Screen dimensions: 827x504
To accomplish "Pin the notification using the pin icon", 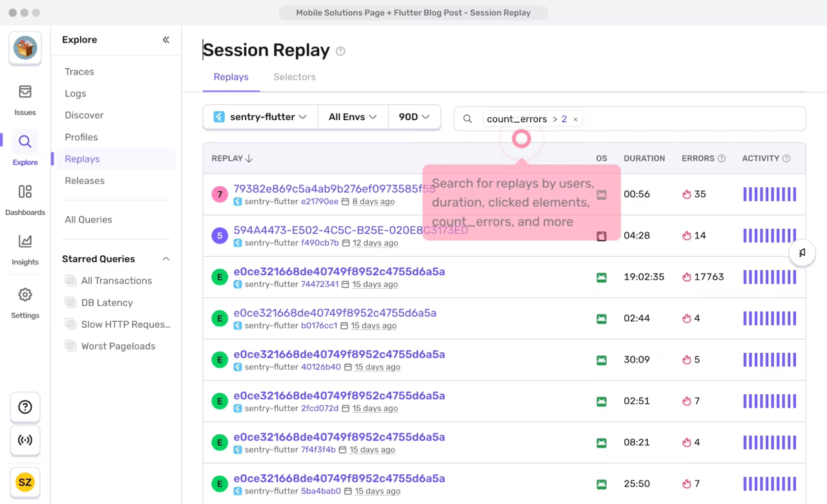I will point(802,253).
